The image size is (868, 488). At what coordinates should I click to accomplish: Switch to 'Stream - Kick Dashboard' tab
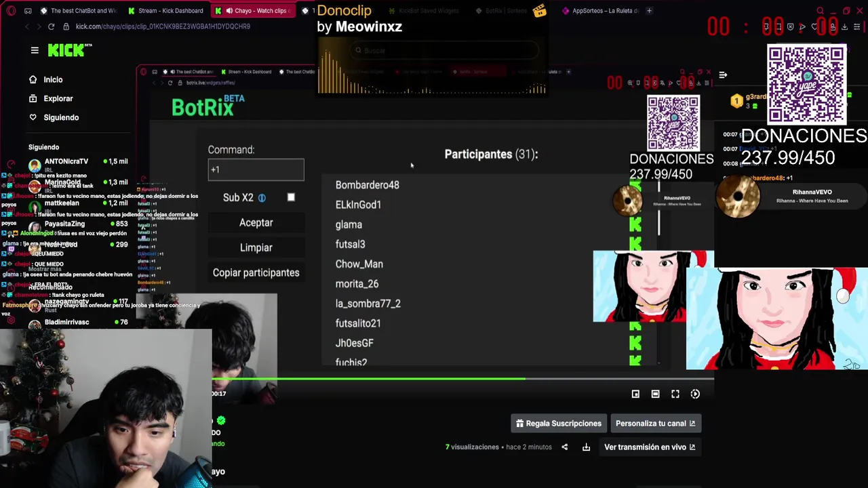[x=165, y=11]
